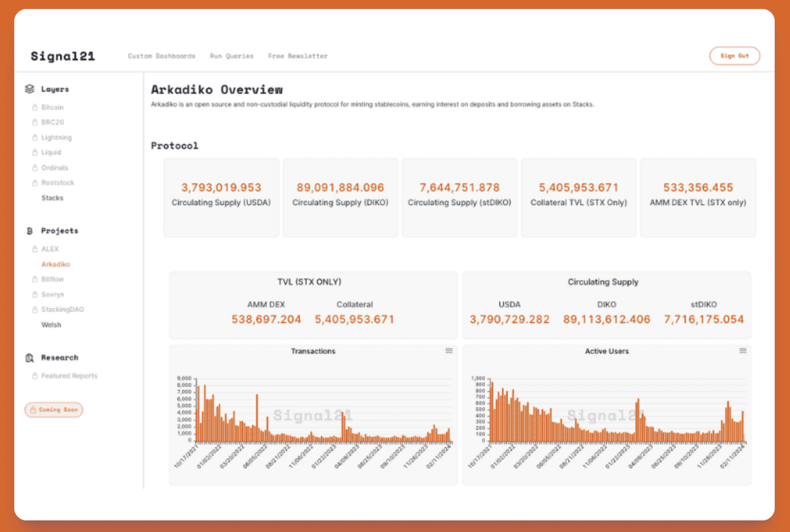Select Stacks under Layers
Image resolution: width=790 pixels, height=532 pixels.
[x=52, y=198]
